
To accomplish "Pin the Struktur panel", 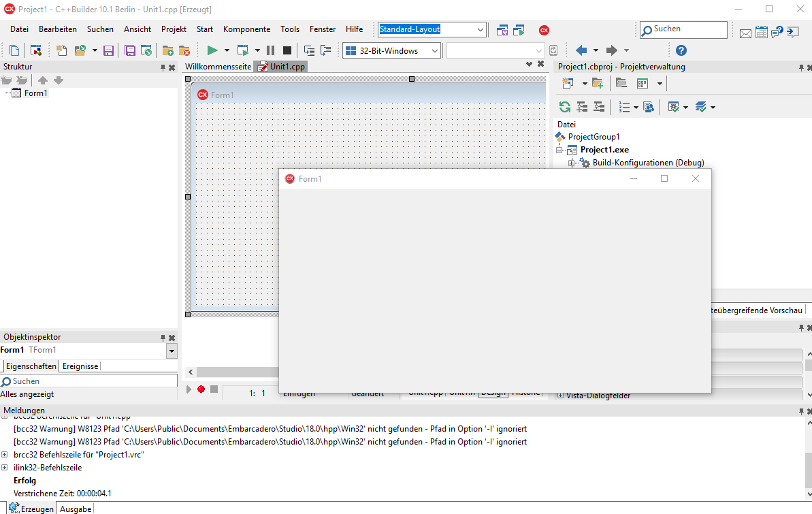I will tap(163, 67).
